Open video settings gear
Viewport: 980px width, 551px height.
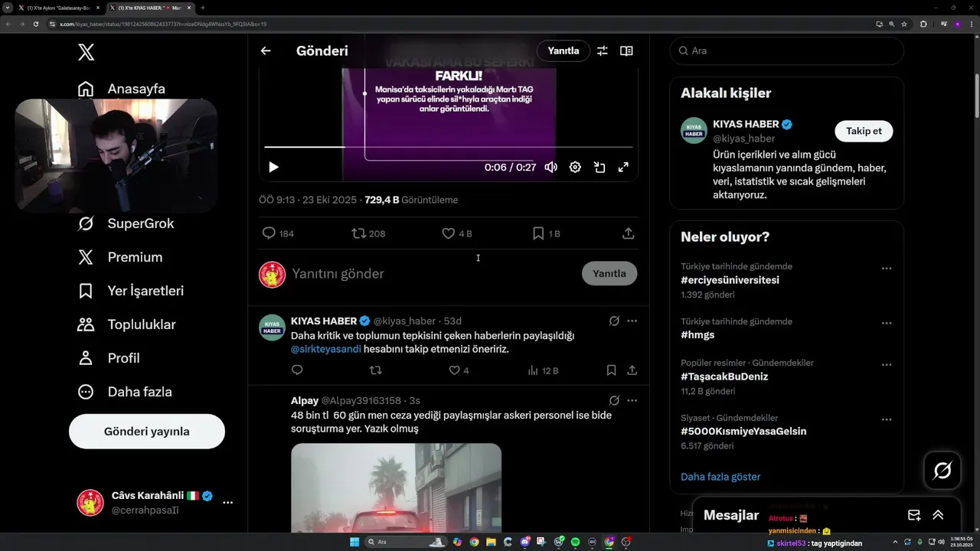[575, 167]
